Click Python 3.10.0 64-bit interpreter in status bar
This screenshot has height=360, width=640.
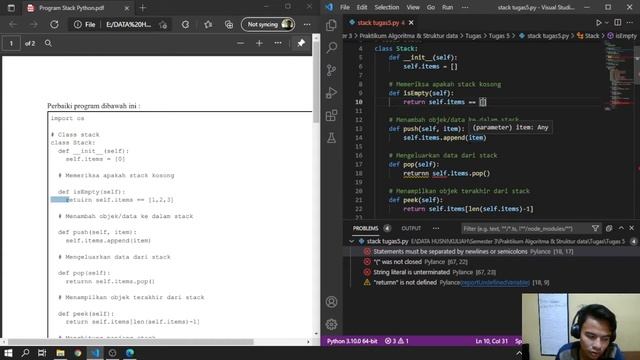tap(352, 341)
